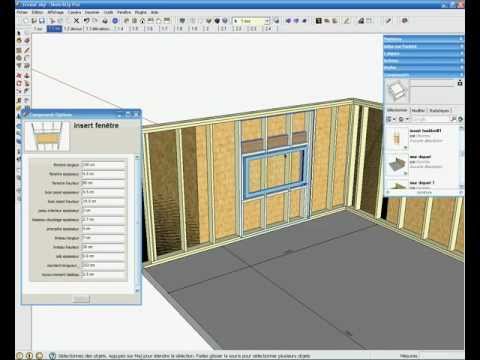This screenshot has width=480, height=360.
Task: Expand the Scènes tray panel
Action: click(424, 61)
